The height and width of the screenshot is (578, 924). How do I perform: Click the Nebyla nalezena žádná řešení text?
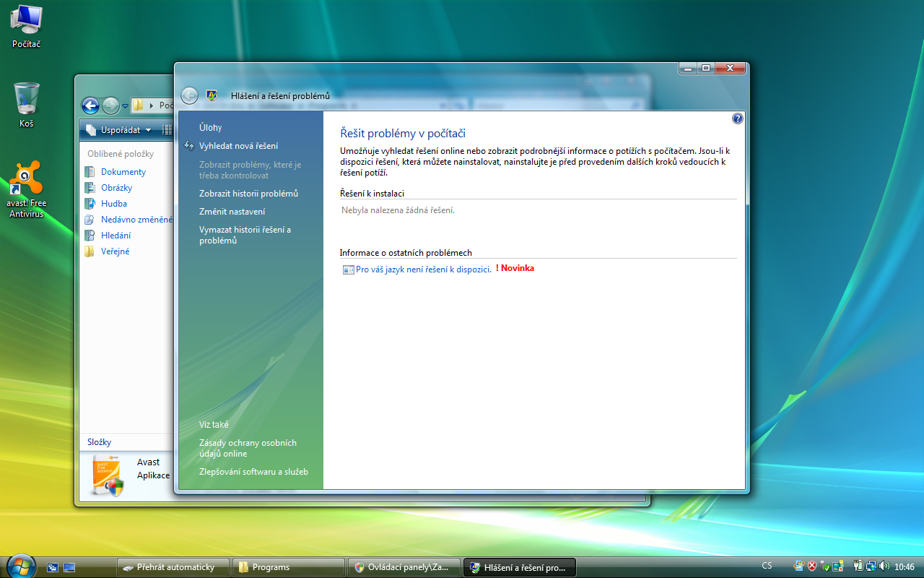coord(398,210)
